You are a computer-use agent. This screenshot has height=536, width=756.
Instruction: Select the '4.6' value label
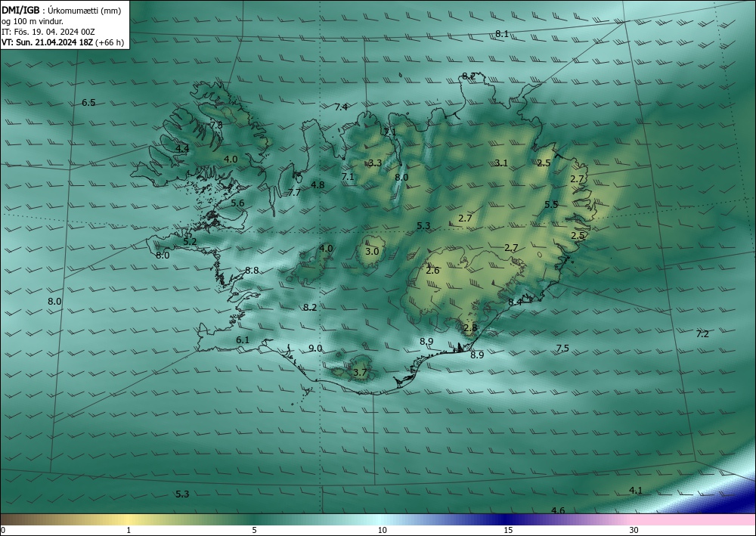(558, 510)
